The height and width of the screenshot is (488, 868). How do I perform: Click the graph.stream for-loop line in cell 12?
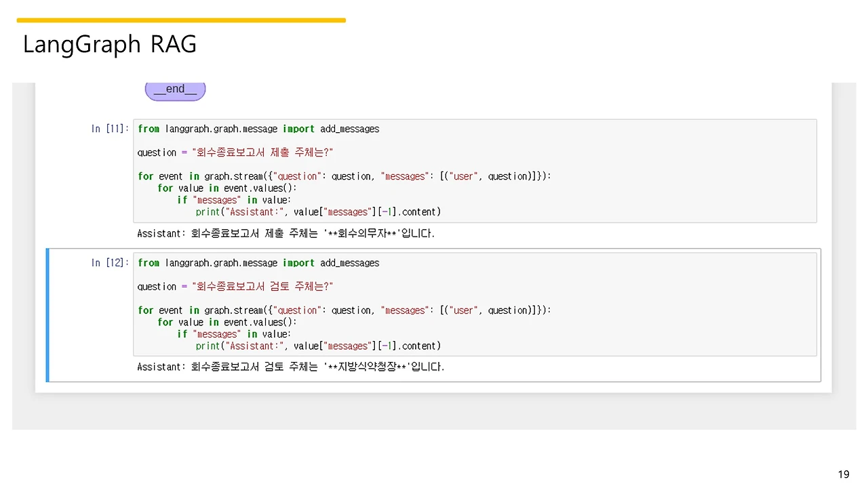(x=344, y=310)
